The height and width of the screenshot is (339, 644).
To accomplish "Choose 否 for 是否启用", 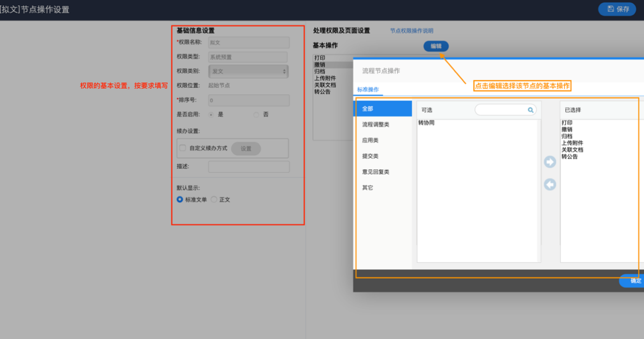I will pyautogui.click(x=256, y=115).
